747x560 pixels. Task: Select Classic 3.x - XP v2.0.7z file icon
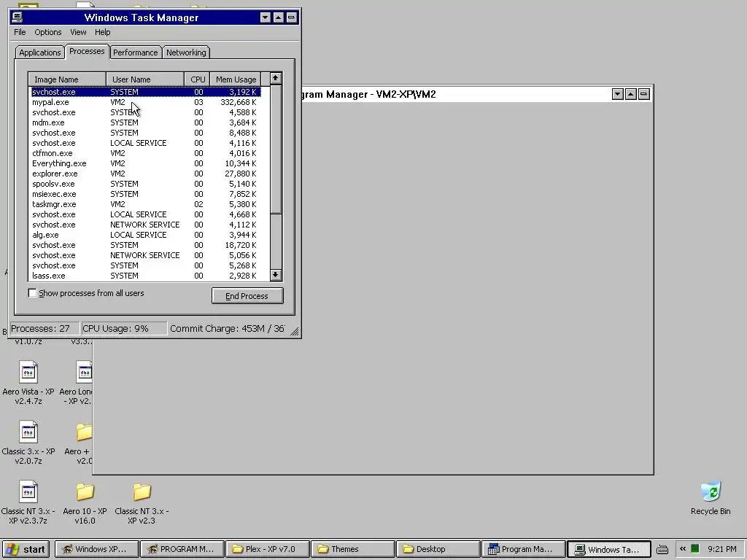click(x=28, y=443)
